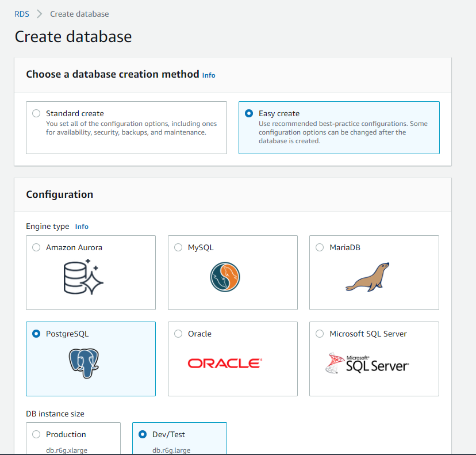Click Create database breadcrumb text
476x455 pixels.
[79, 14]
